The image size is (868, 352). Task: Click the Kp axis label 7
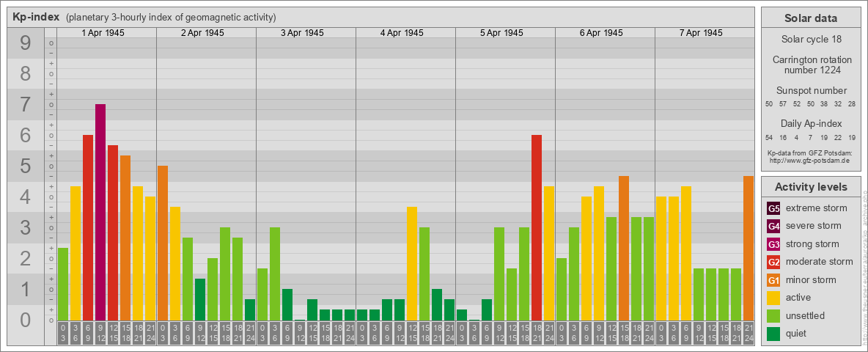(25, 105)
